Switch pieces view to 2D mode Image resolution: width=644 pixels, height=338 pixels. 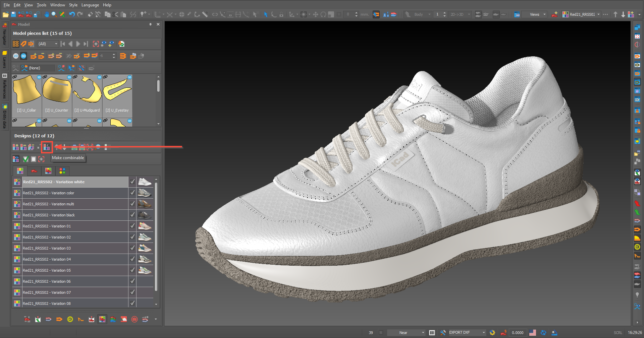tap(16, 56)
